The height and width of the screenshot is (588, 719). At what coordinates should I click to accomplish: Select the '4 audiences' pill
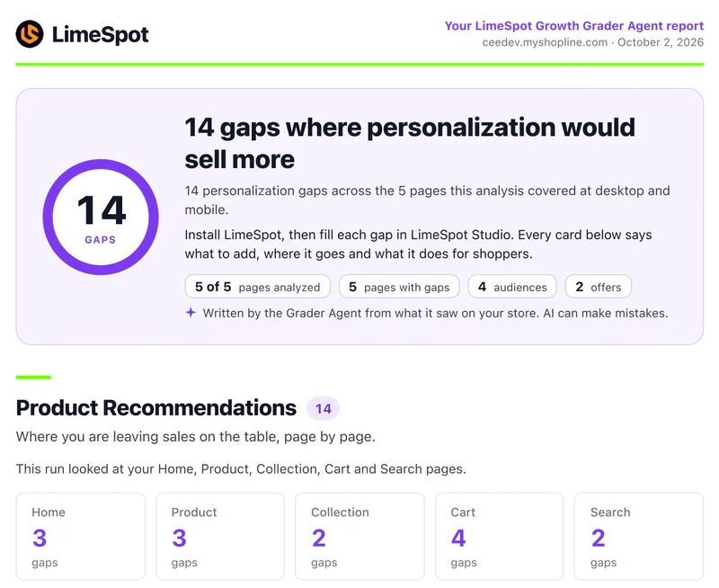(x=512, y=287)
